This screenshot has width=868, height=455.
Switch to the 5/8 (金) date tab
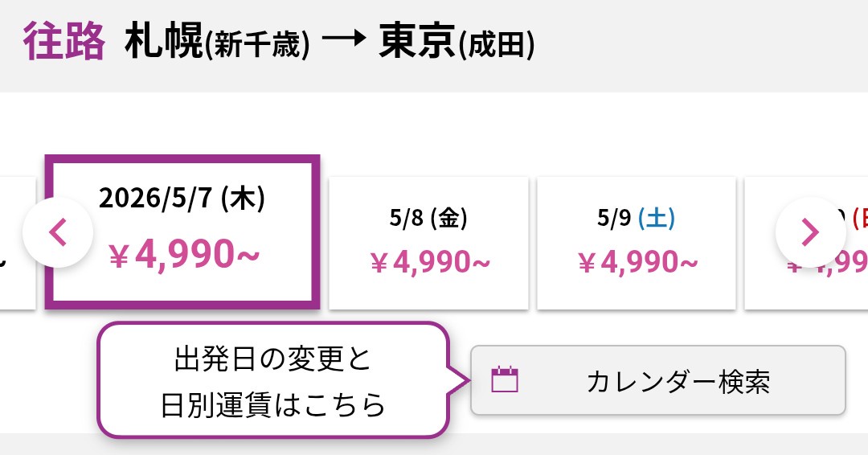pos(429,243)
